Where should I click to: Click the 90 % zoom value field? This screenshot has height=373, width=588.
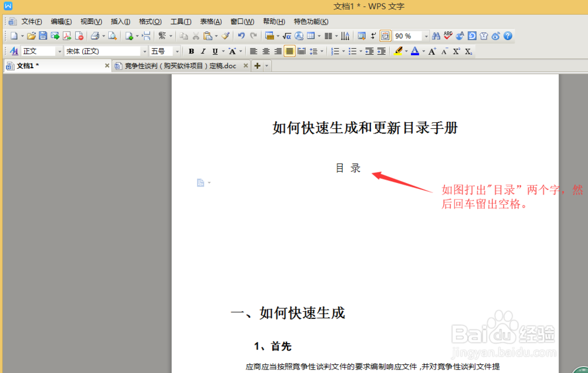pos(407,36)
